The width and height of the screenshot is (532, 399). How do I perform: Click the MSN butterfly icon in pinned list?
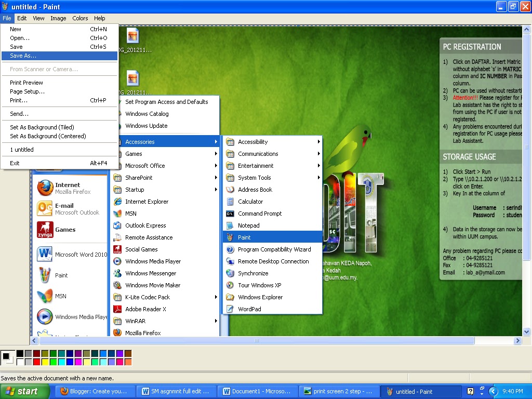[x=45, y=296]
